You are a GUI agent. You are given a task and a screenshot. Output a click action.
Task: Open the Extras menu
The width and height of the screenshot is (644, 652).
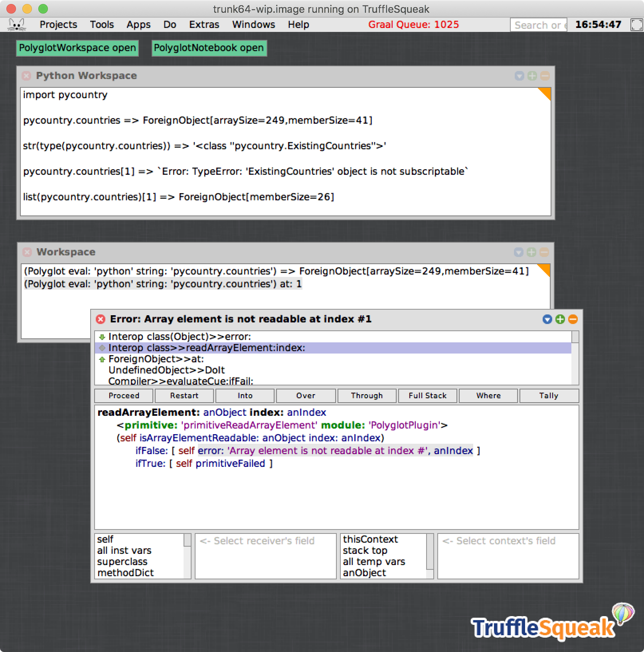[x=204, y=25]
